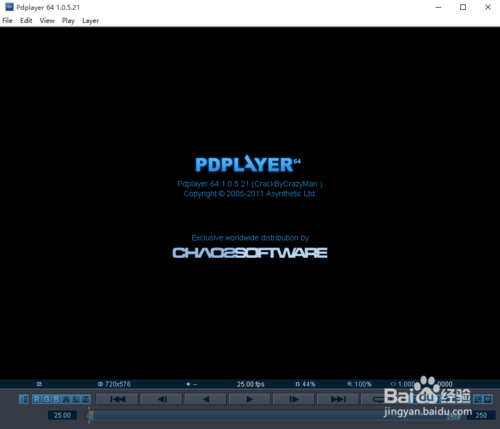
Task: Toggle the Blue channel button
Action: tap(56, 399)
